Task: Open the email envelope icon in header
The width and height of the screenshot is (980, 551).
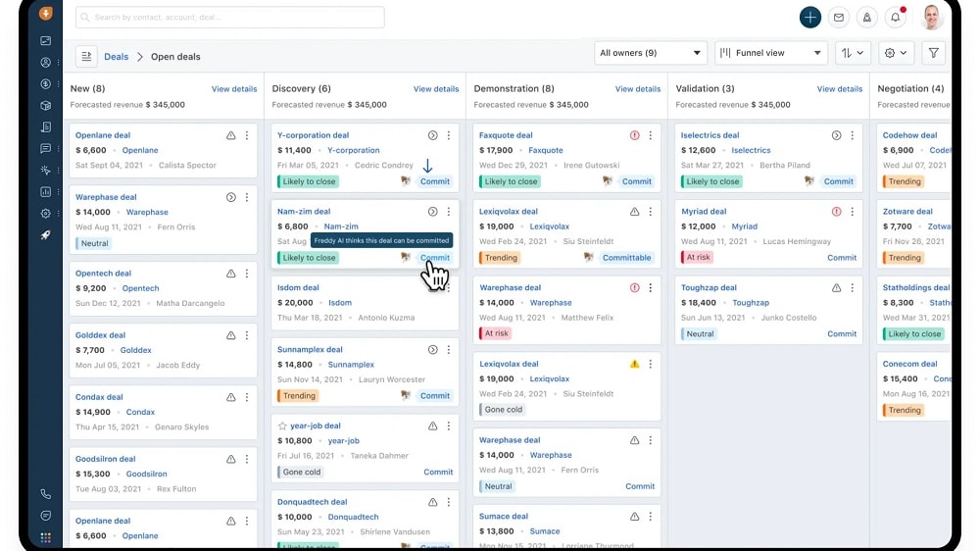Action: 839,18
